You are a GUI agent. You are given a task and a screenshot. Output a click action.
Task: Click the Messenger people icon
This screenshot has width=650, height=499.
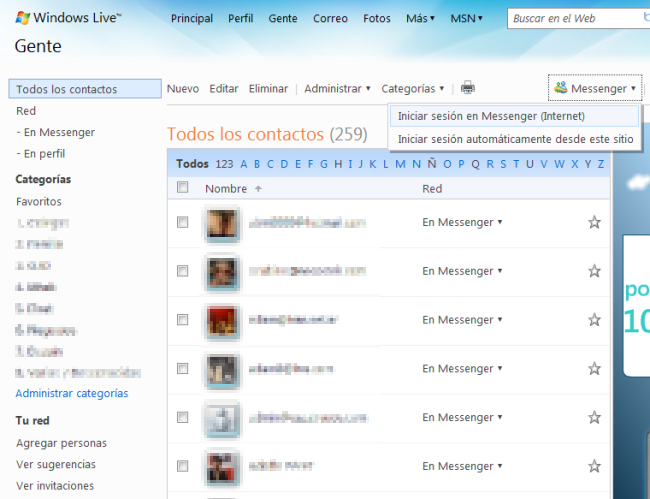(x=560, y=87)
